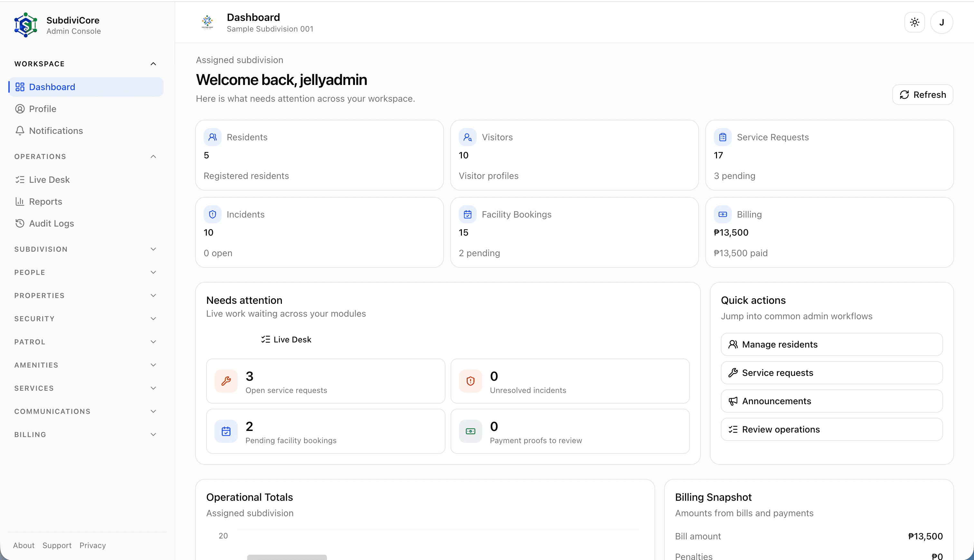Click the SubdiviCore hexagon logo
The height and width of the screenshot is (560, 974).
pyautogui.click(x=26, y=25)
